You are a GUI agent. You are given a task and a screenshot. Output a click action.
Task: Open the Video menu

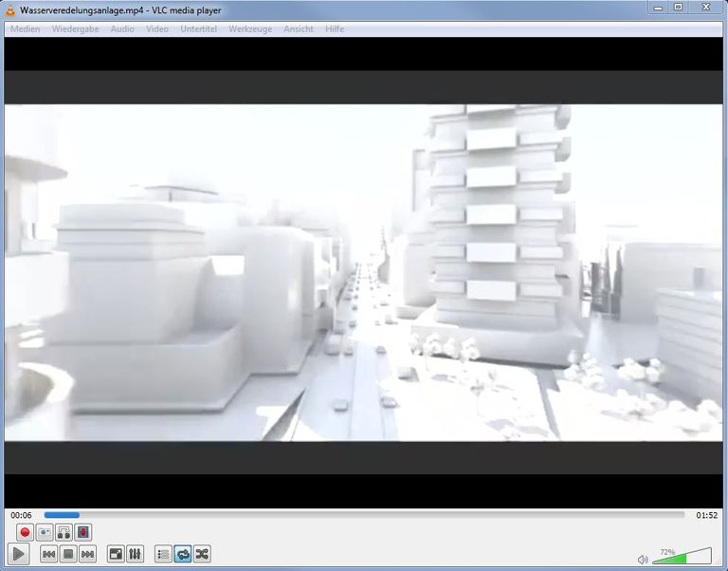157,28
